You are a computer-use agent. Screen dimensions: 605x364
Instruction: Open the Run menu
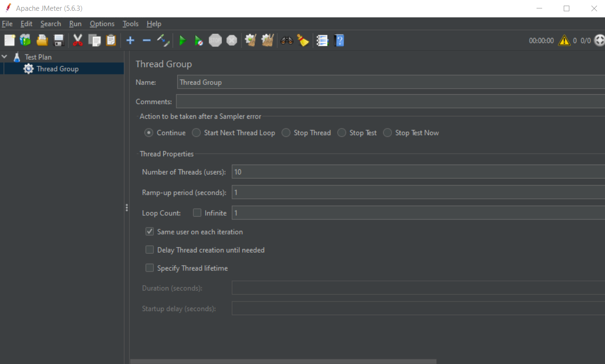coord(75,24)
